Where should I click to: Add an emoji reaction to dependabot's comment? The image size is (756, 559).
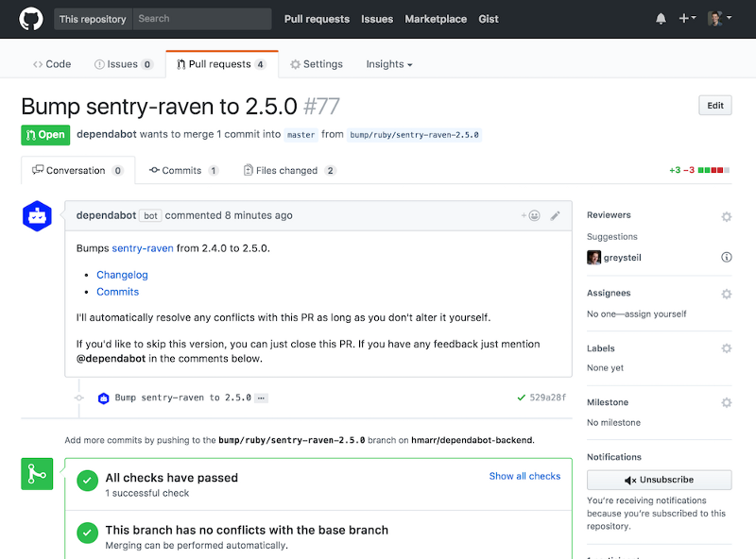pos(535,215)
